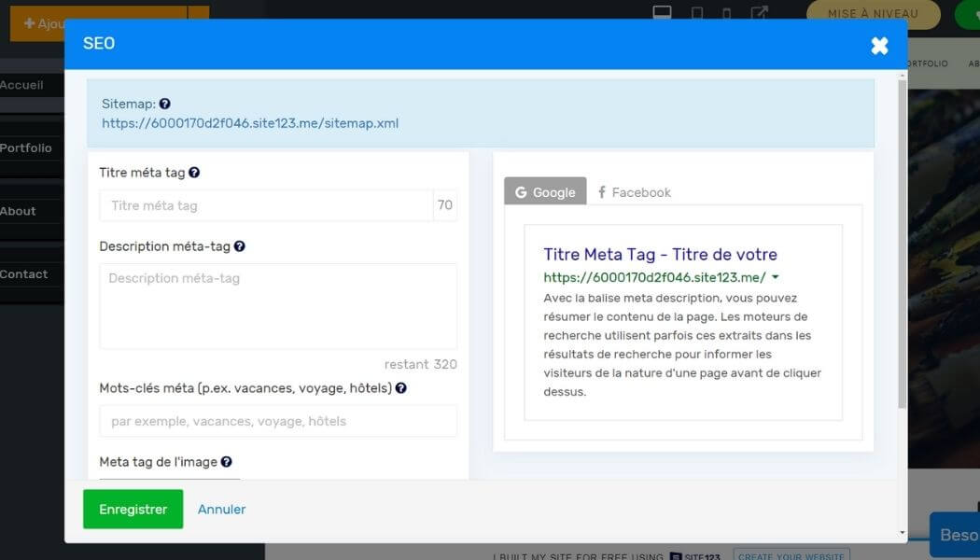The height and width of the screenshot is (560, 980).
Task: Select tablet preview device icon
Action: 697,12
